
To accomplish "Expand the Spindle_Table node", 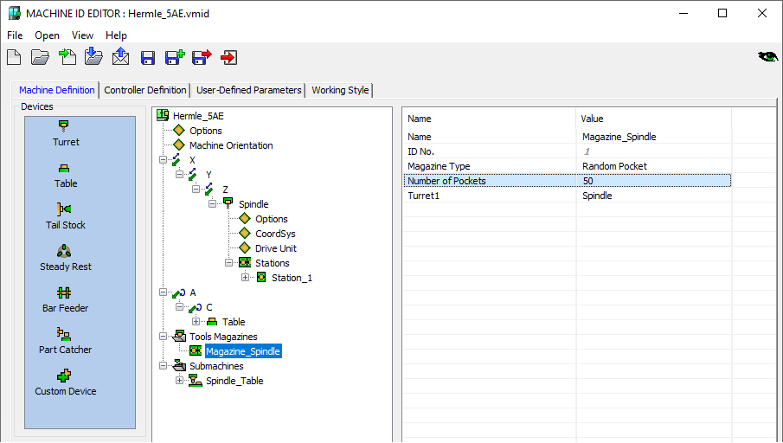I will [x=179, y=381].
